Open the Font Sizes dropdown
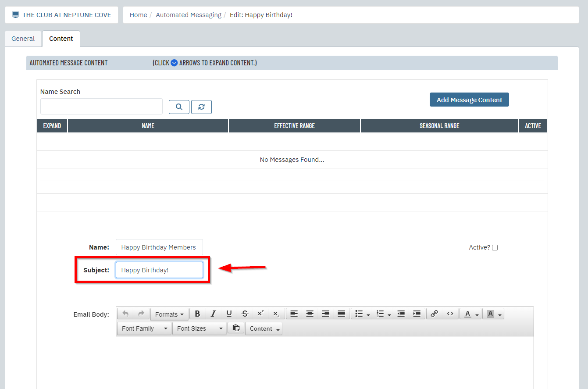This screenshot has height=389, width=588. pos(200,328)
